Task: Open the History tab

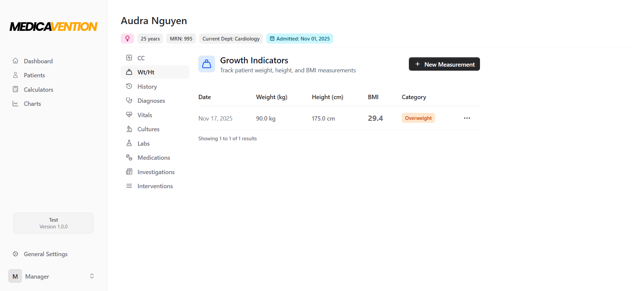Action: [155, 86]
